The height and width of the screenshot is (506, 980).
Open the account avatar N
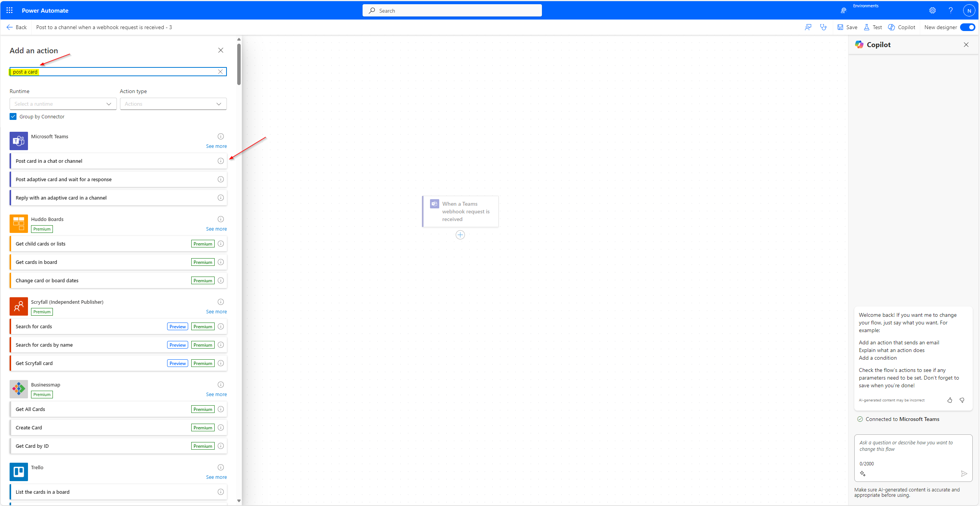click(969, 11)
